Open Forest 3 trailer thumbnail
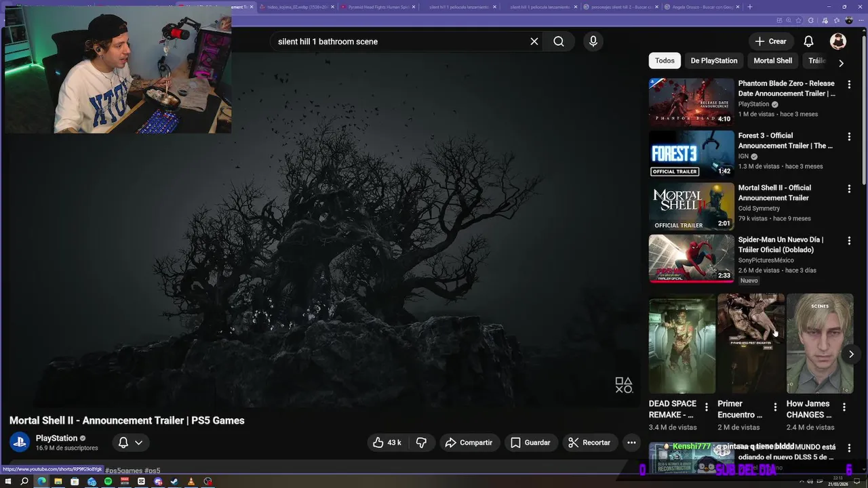 click(x=691, y=155)
